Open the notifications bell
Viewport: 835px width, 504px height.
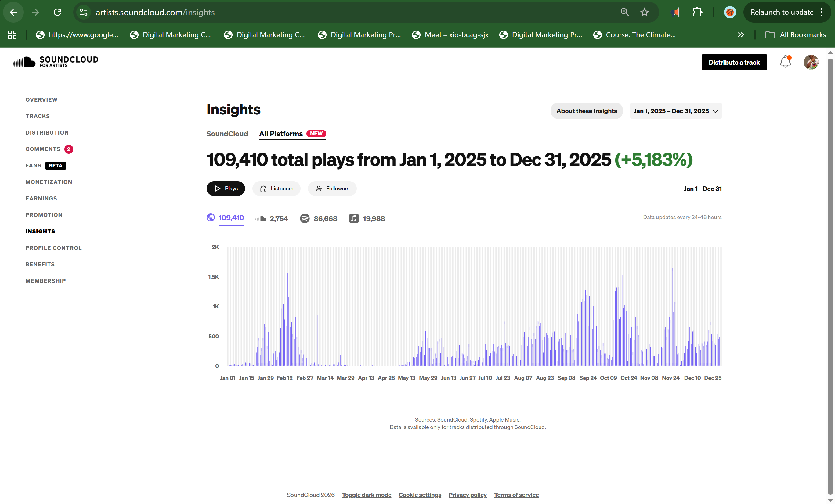pos(785,62)
